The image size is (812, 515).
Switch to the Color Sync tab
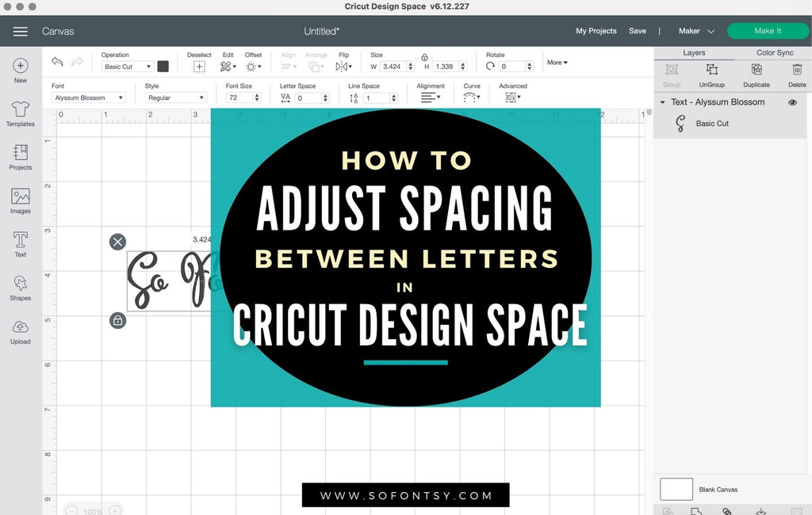774,53
